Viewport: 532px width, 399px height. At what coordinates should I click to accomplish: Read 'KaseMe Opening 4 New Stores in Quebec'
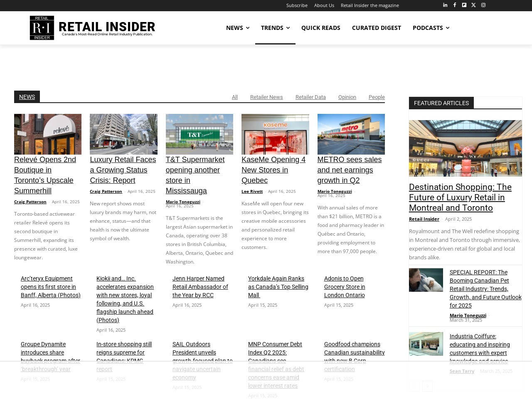tap(273, 170)
